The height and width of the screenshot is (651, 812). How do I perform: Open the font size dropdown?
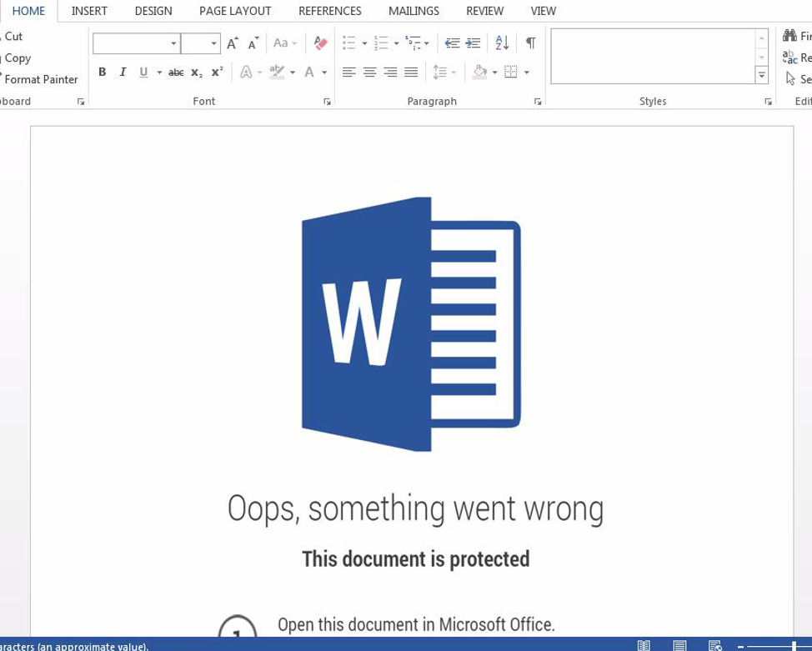pos(213,43)
